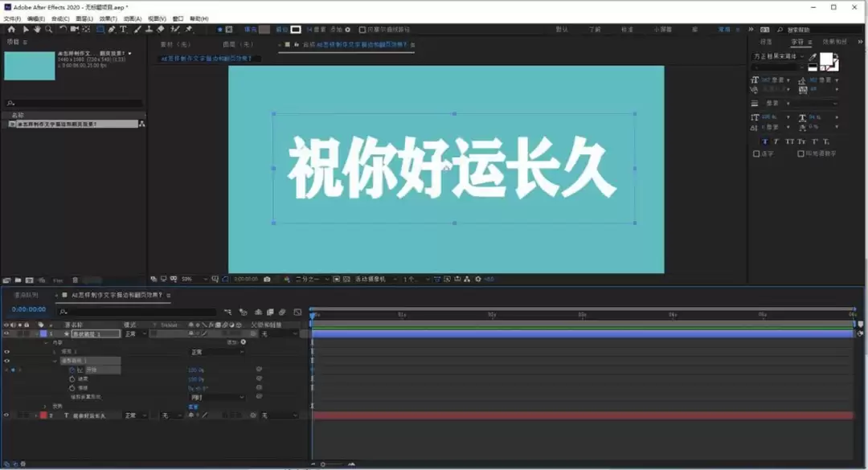Take snapshot with viewer camera icon

(267, 279)
